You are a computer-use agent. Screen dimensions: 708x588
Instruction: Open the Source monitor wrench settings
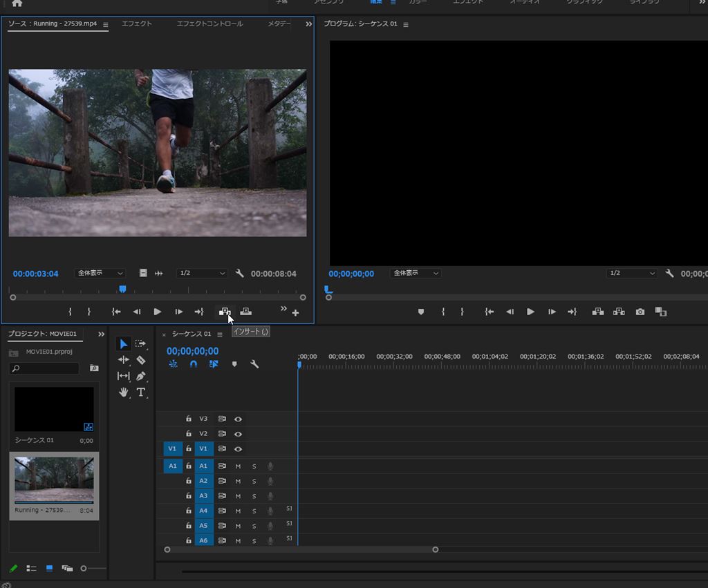tap(240, 274)
